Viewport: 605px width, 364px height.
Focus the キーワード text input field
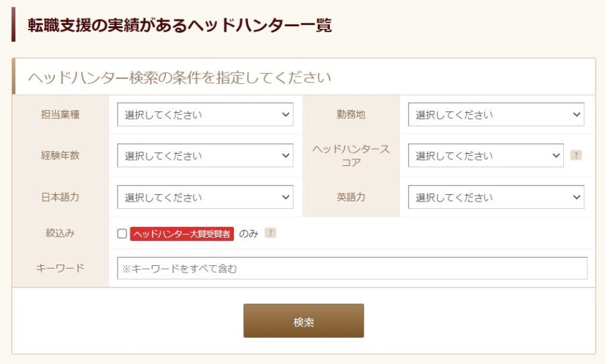pyautogui.click(x=352, y=269)
